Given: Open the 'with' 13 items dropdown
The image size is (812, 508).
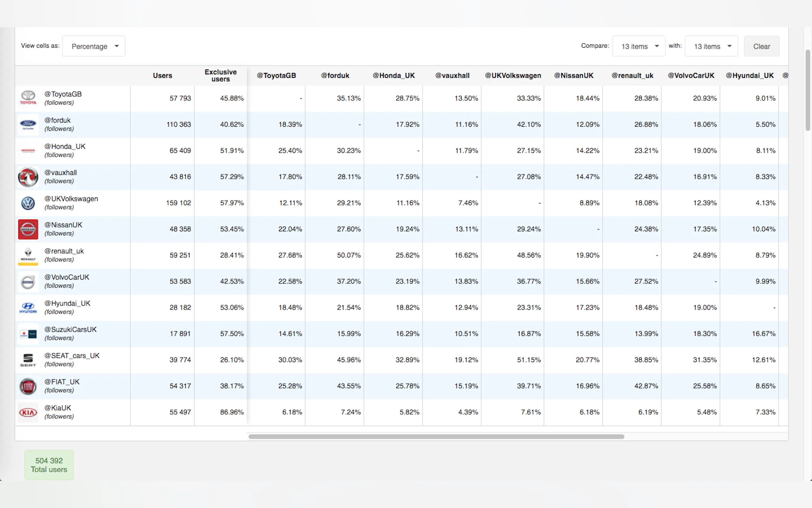Looking at the screenshot, I should click(711, 46).
